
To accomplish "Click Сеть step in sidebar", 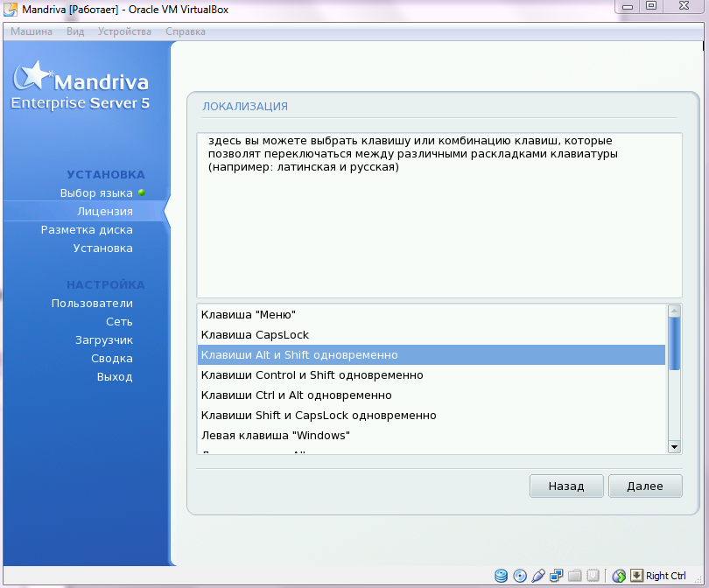I will (119, 322).
